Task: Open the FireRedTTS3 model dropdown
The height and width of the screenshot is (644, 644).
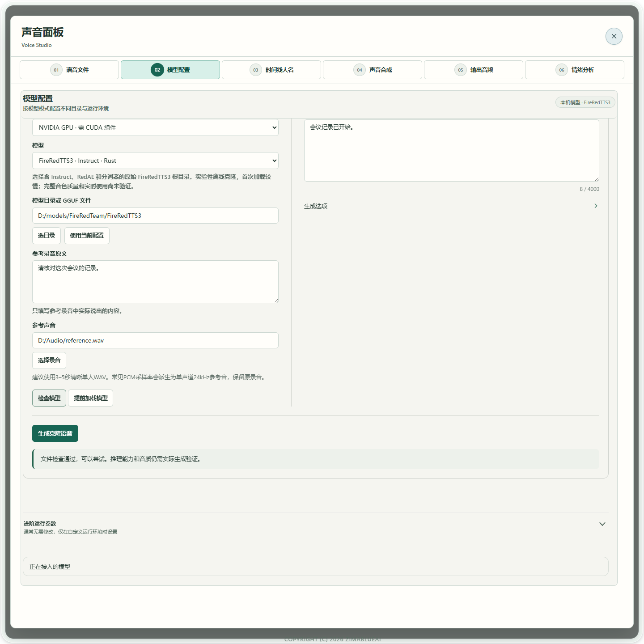Action: [x=155, y=161]
